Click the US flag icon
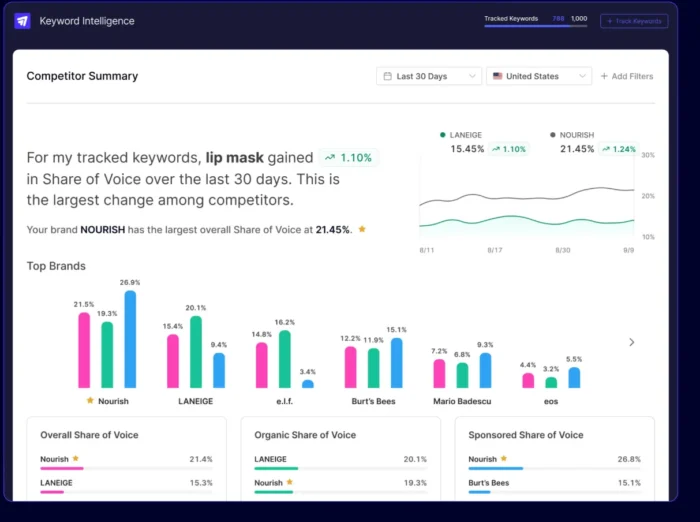The width and height of the screenshot is (700, 522). pos(497,76)
